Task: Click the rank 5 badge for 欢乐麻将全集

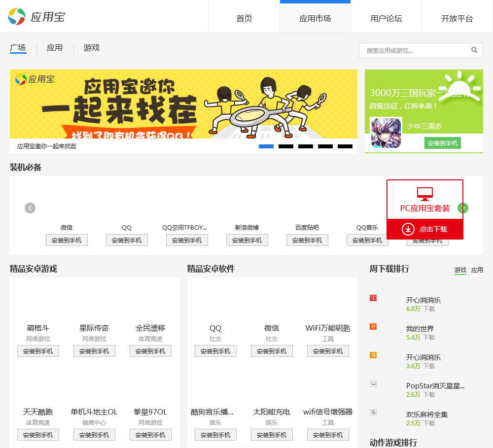Action: pyautogui.click(x=373, y=412)
